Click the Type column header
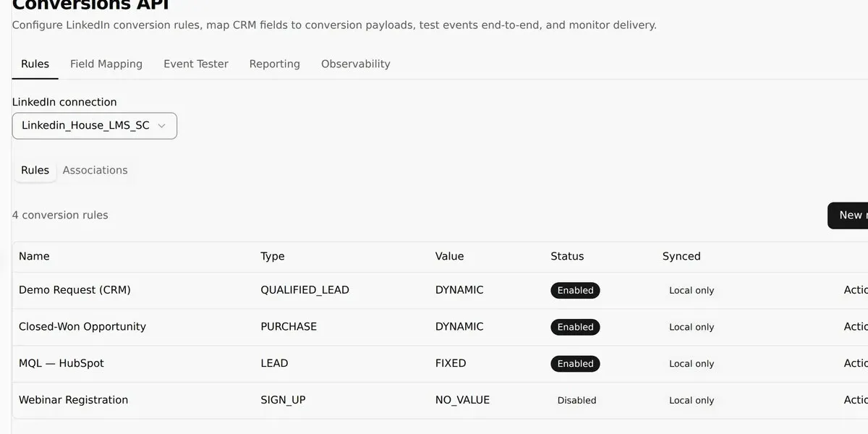This screenshot has height=434, width=868. [x=273, y=256]
